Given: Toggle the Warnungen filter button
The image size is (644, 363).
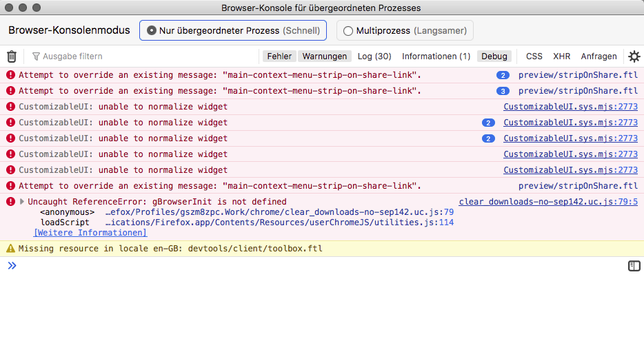Looking at the screenshot, I should click(x=324, y=56).
